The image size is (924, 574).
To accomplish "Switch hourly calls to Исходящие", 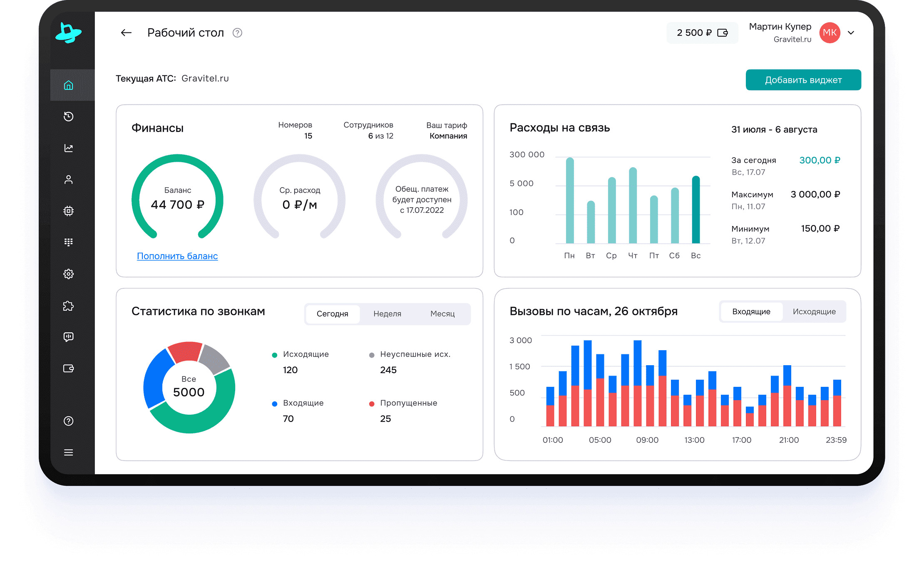I will point(814,312).
